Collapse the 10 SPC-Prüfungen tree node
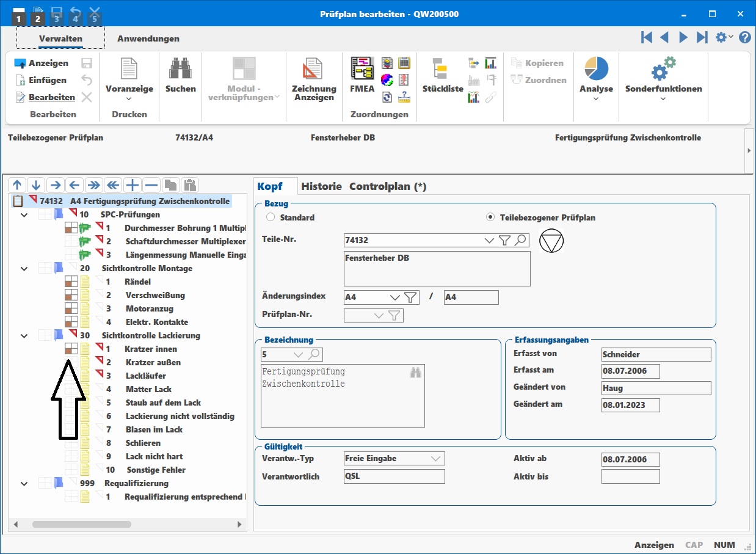756x554 pixels. pos(24,215)
